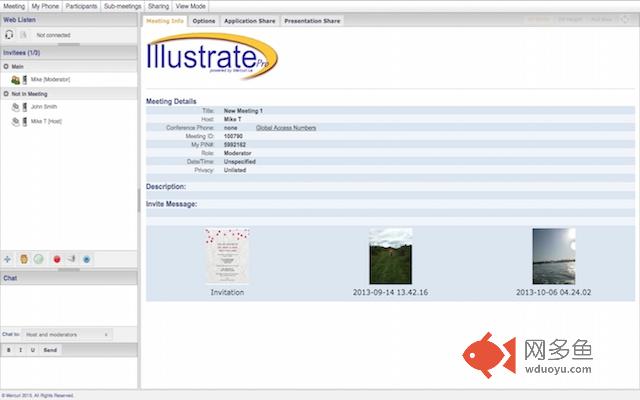The height and width of the screenshot is (400, 640).
Task: Click the vertical splitter handle beside the sidebar
Action: (x=139, y=201)
